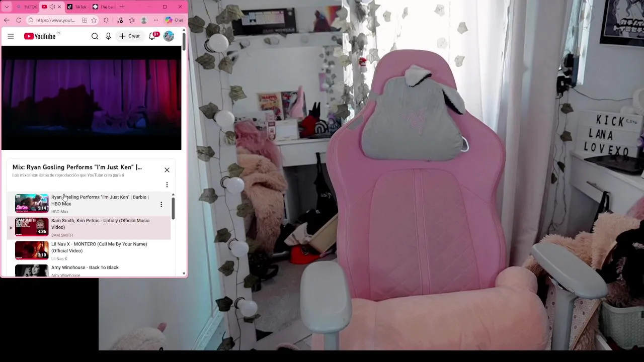
Task: Open the Amy Winehouse Back To Black thumbnail
Action: pyautogui.click(x=32, y=270)
